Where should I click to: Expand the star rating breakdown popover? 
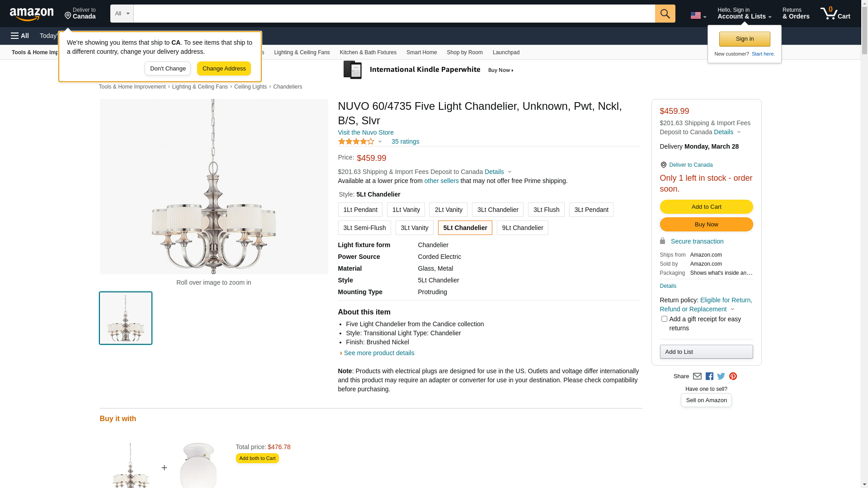click(x=360, y=141)
